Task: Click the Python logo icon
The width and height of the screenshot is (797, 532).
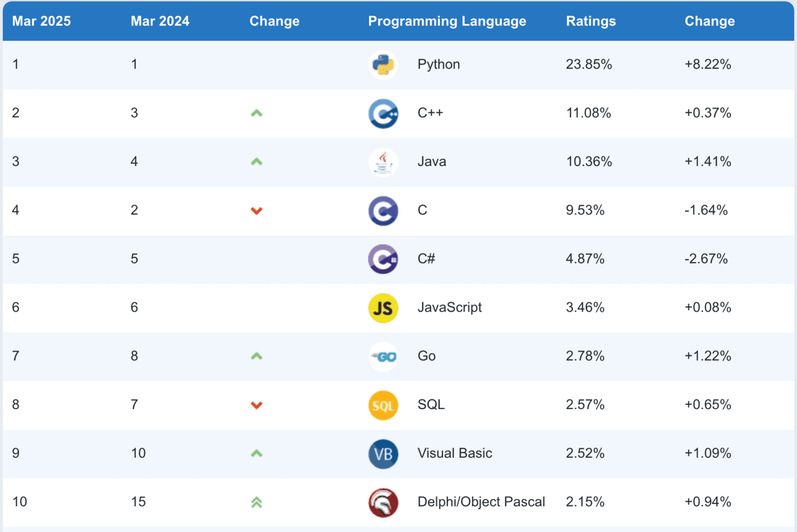Action: coord(383,64)
